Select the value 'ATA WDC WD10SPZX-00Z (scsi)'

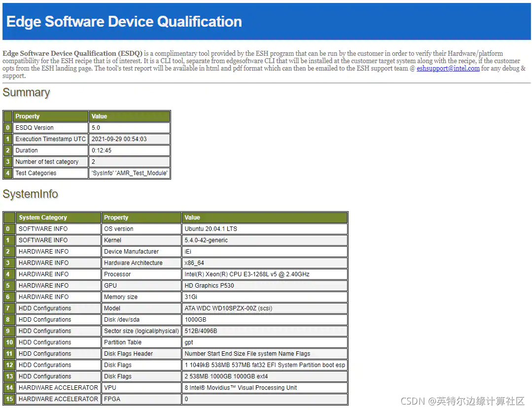[x=265, y=308]
